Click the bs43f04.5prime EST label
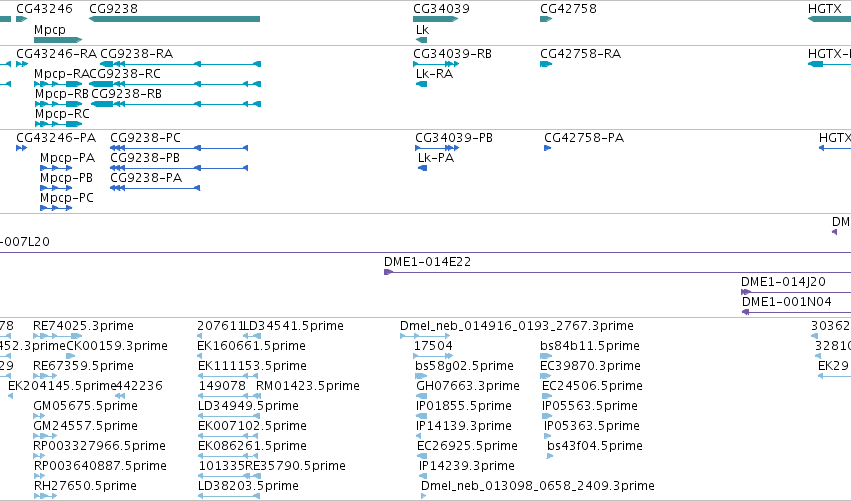 pos(594,447)
